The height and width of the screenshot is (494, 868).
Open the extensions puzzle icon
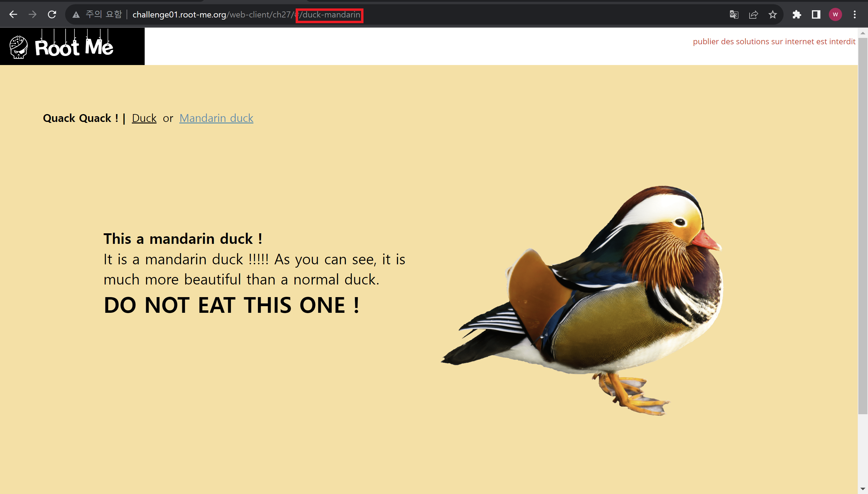[x=797, y=14]
